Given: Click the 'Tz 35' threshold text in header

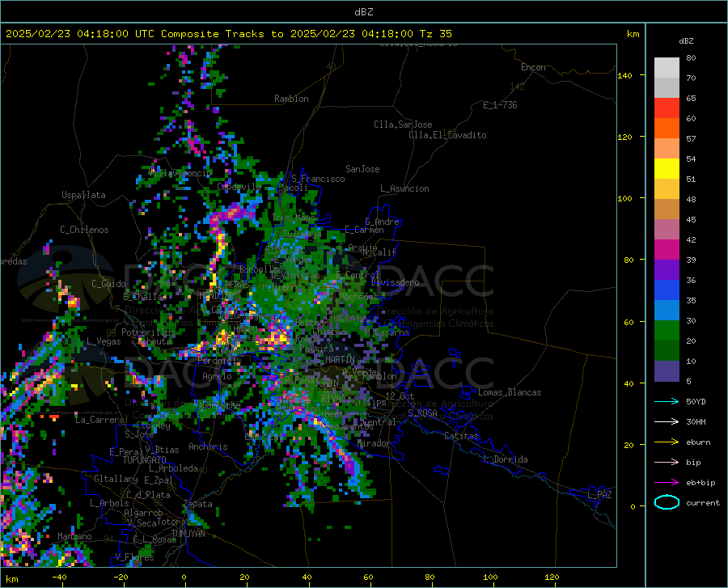Looking at the screenshot, I should coord(435,34).
